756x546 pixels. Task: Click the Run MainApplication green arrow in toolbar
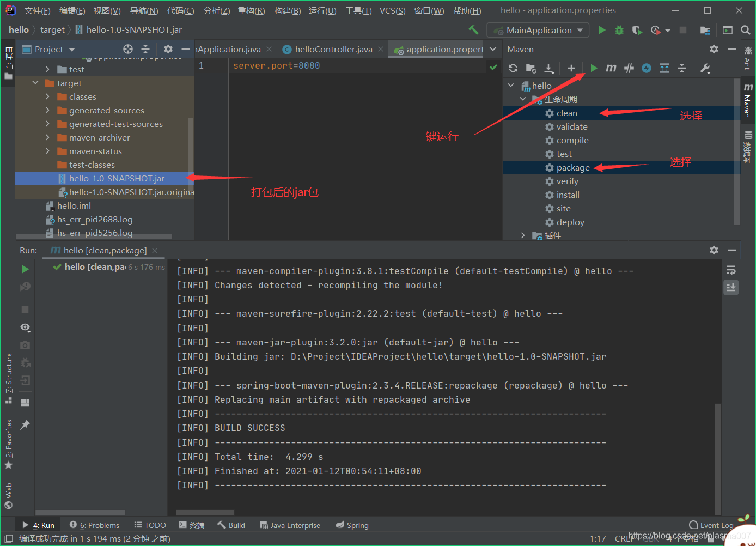[x=601, y=30]
